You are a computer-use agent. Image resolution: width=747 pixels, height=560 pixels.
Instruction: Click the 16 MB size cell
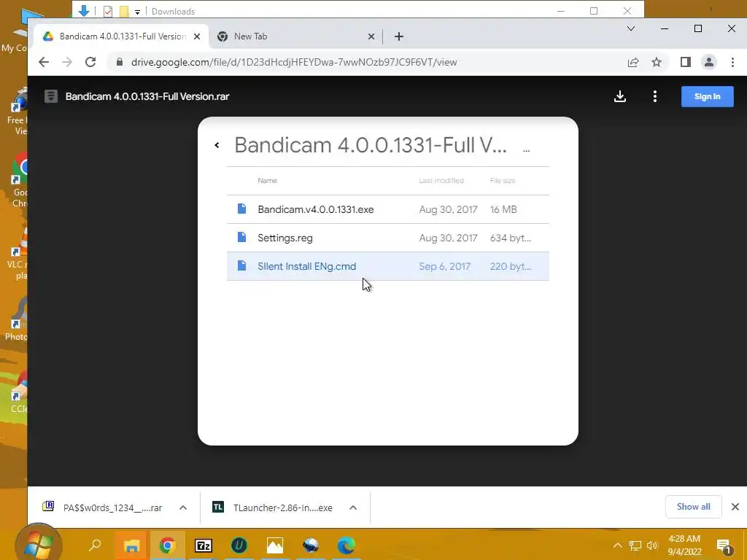[503, 209]
